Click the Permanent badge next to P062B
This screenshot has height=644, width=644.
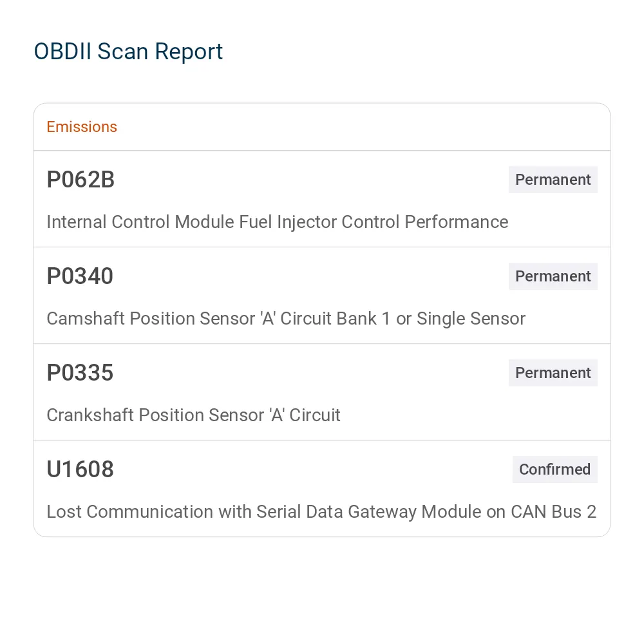tap(553, 180)
